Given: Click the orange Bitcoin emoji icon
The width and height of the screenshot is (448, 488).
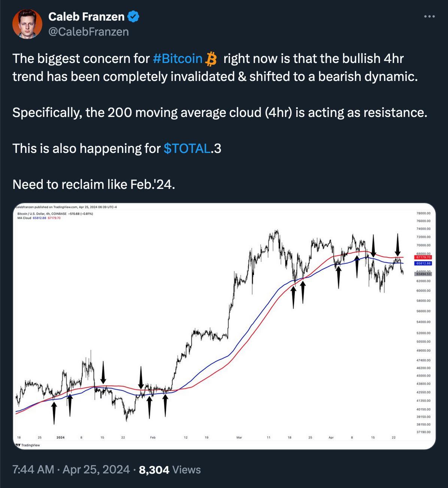Looking at the screenshot, I should point(211,59).
